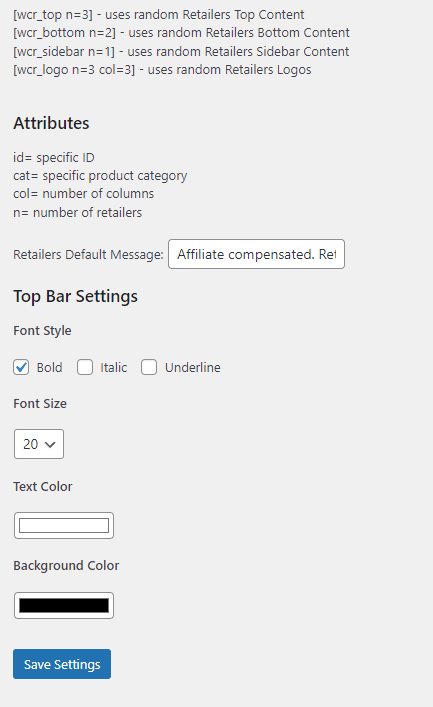Image resolution: width=433 pixels, height=707 pixels.
Task: Click the Italic text label
Action: click(114, 367)
